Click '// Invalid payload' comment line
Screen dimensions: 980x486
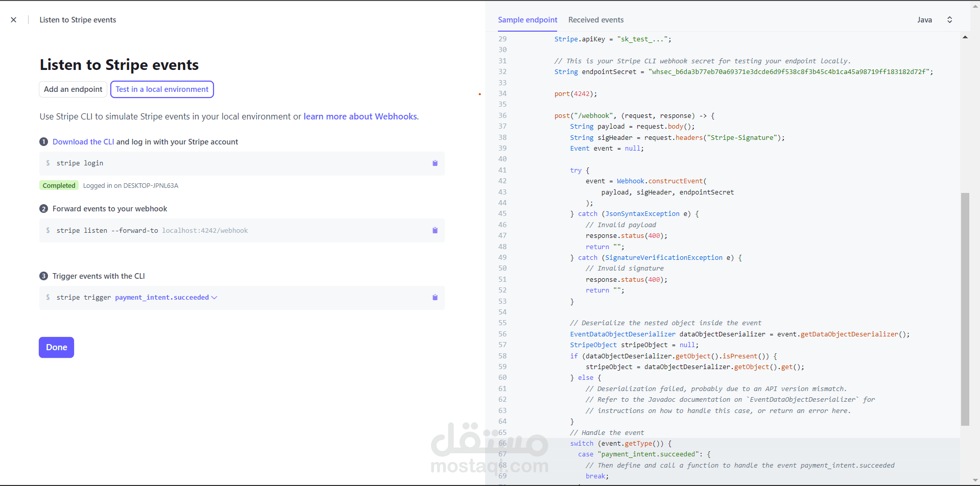tap(621, 225)
